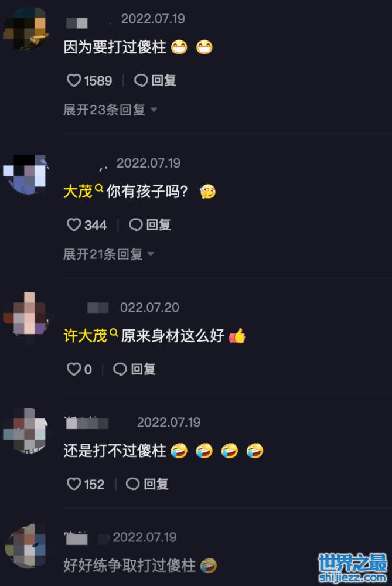The height and width of the screenshot is (586, 392).
Task: Reply to the 你有孩子吗 comment
Action: (150, 225)
